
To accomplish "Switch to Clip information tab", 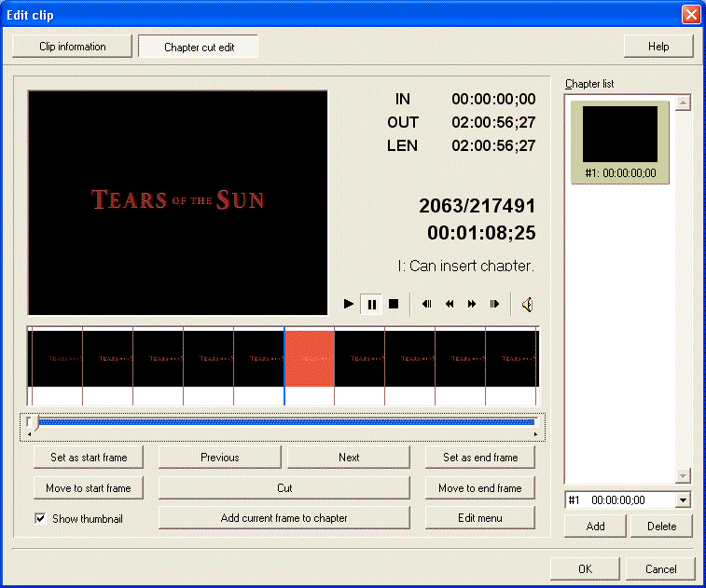I will tap(72, 47).
